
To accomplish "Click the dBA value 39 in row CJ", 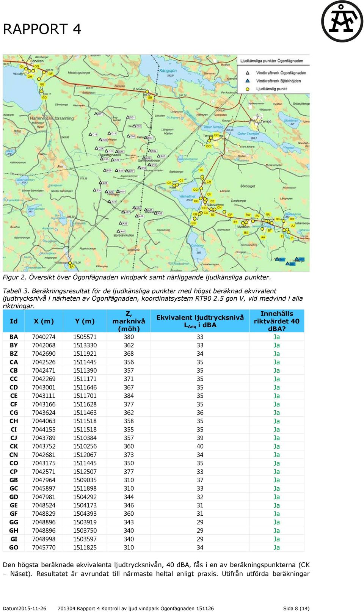I will click(200, 438).
